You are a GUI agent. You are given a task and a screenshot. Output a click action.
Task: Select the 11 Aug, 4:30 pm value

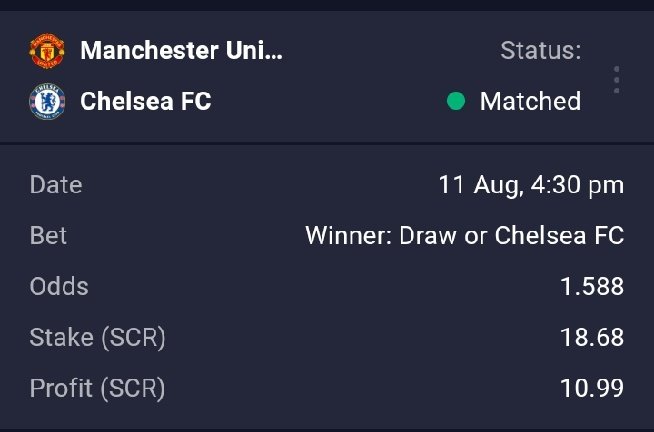[531, 185]
